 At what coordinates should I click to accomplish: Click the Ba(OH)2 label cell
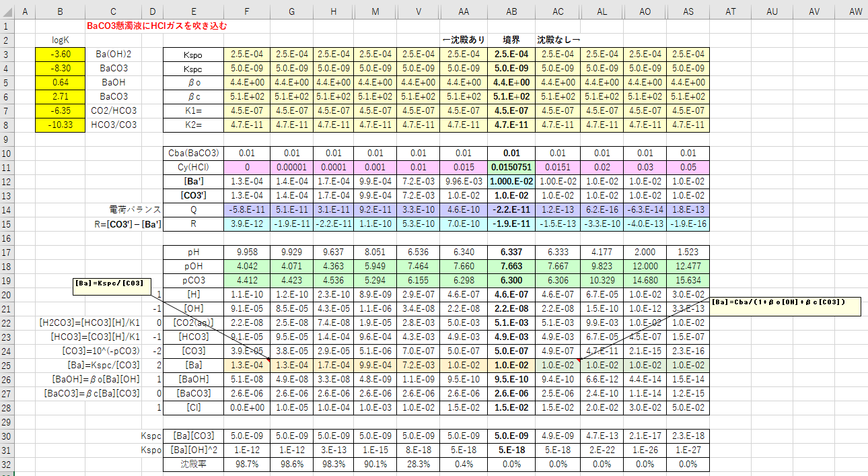(x=113, y=54)
